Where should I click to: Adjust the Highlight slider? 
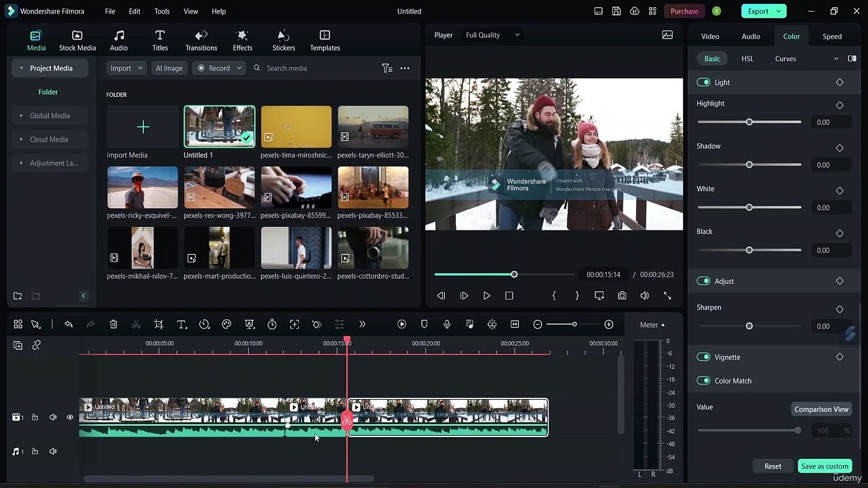(749, 122)
